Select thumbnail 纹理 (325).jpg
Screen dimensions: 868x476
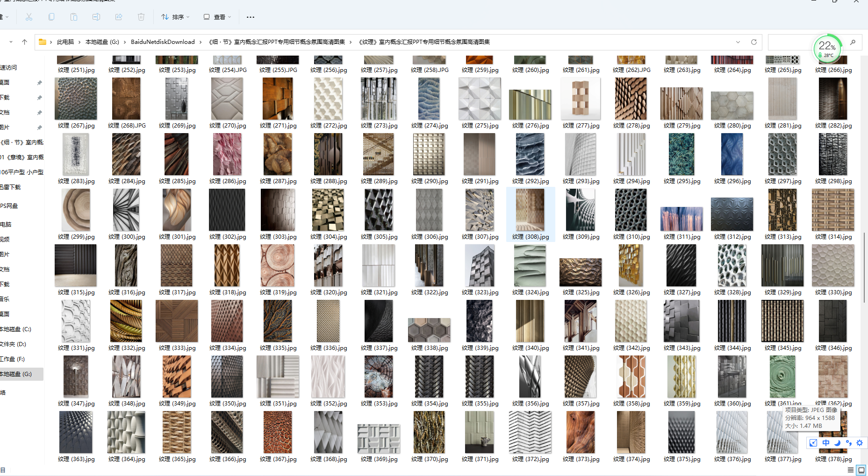pyautogui.click(x=581, y=272)
